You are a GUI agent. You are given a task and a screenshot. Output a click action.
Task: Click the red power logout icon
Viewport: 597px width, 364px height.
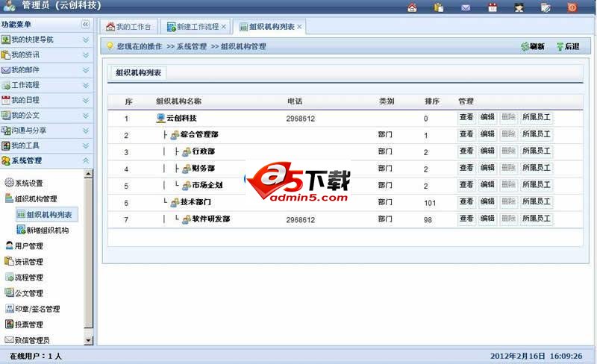572,7
